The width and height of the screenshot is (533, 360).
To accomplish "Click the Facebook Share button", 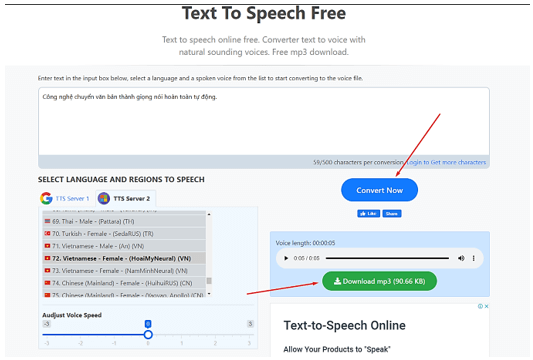I will click(392, 213).
